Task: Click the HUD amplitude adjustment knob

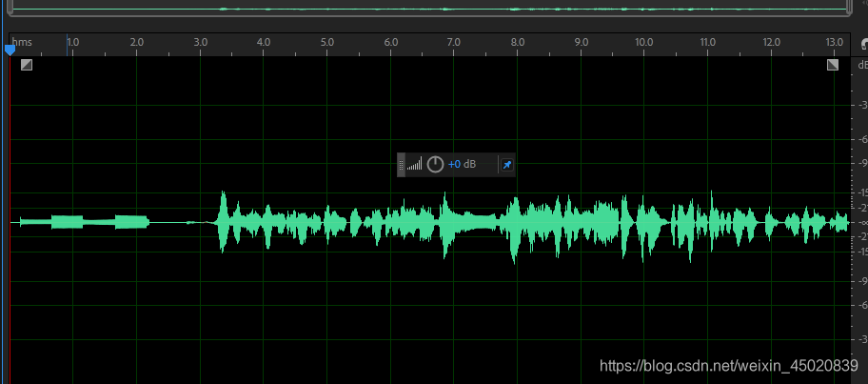Action: [436, 164]
